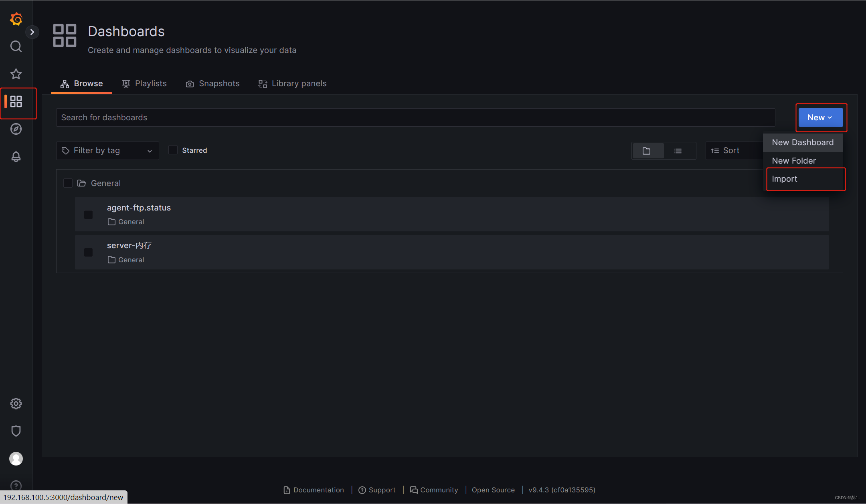Check the agent-ftp.status dashboard checkbox
866x504 pixels.
coord(89,215)
